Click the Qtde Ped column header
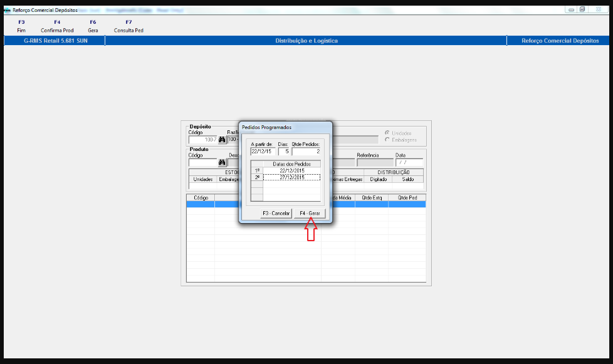This screenshot has height=364, width=613. coord(407,197)
